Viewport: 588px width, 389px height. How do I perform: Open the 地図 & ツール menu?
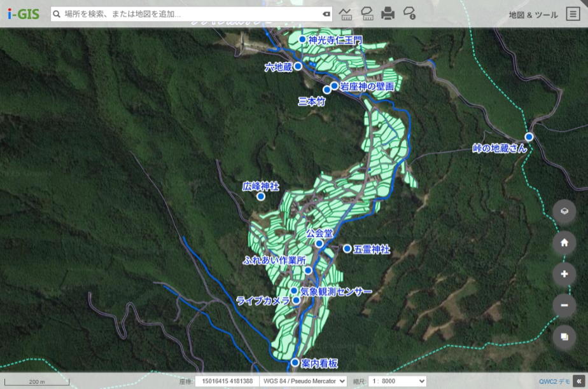click(533, 15)
